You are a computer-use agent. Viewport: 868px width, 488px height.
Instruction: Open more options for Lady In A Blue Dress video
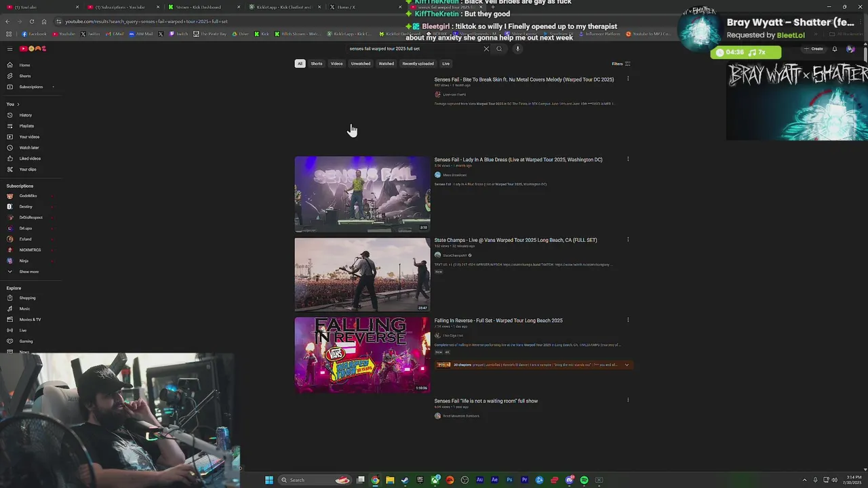[x=628, y=159]
